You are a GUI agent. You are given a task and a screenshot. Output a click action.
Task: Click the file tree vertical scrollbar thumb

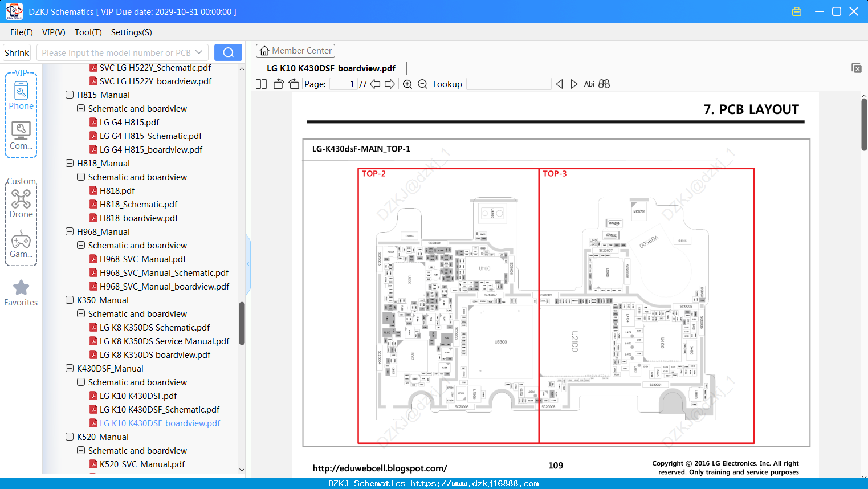click(x=242, y=323)
